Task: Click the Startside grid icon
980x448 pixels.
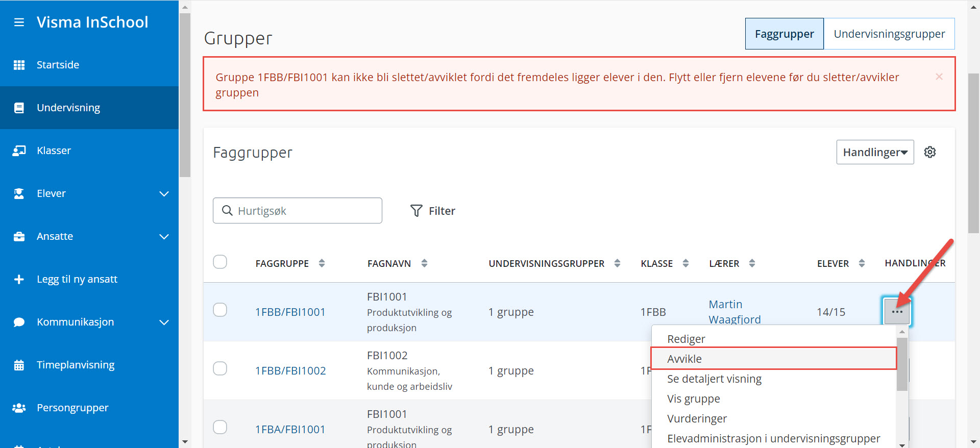Action: (19, 65)
